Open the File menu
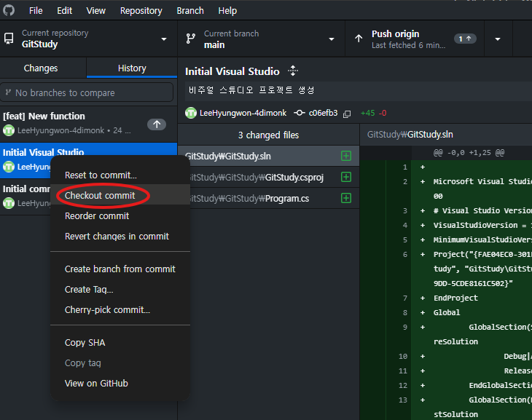The height and width of the screenshot is (420, 532). [x=36, y=11]
